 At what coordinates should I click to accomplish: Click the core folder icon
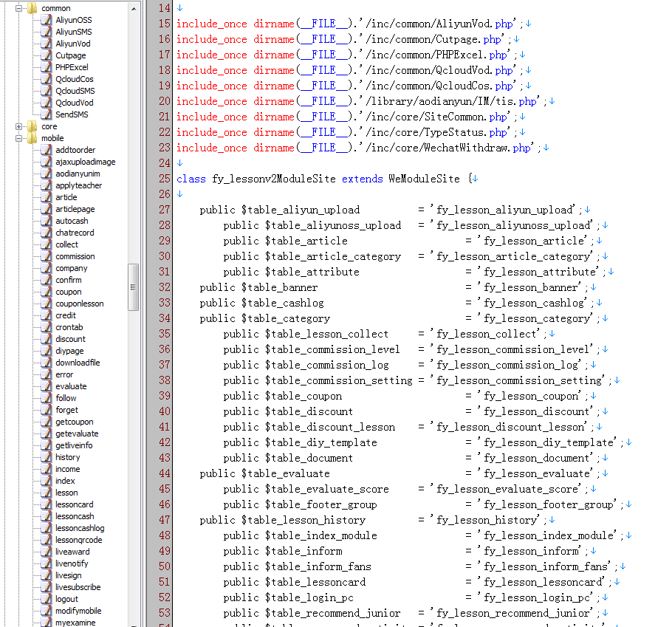point(32,126)
